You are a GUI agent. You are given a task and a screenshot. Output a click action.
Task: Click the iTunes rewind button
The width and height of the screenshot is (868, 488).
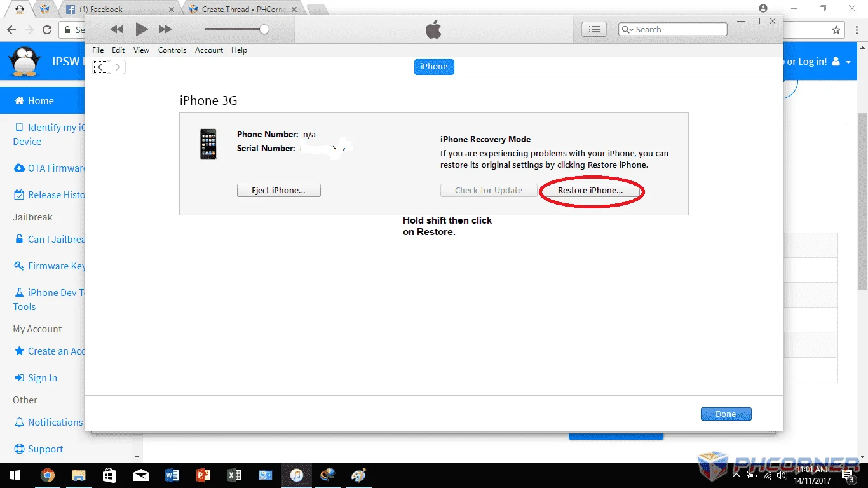point(116,29)
